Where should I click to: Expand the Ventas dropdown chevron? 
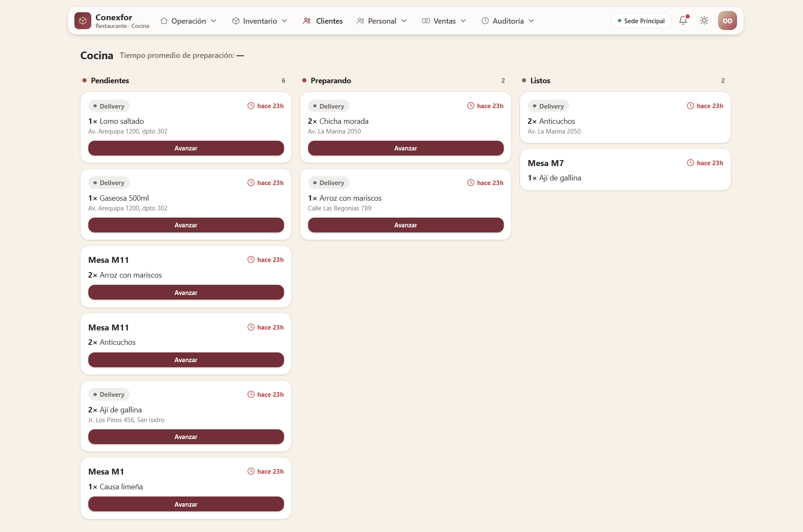click(x=463, y=21)
